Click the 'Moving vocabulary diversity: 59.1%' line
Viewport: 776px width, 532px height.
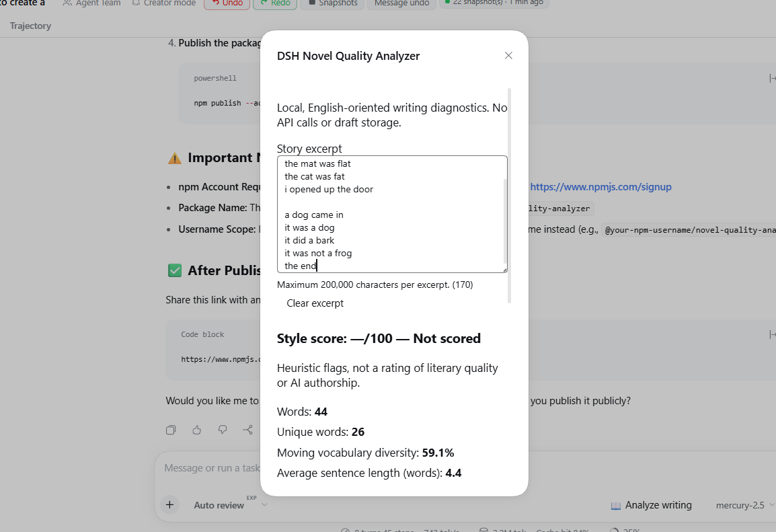tap(365, 453)
